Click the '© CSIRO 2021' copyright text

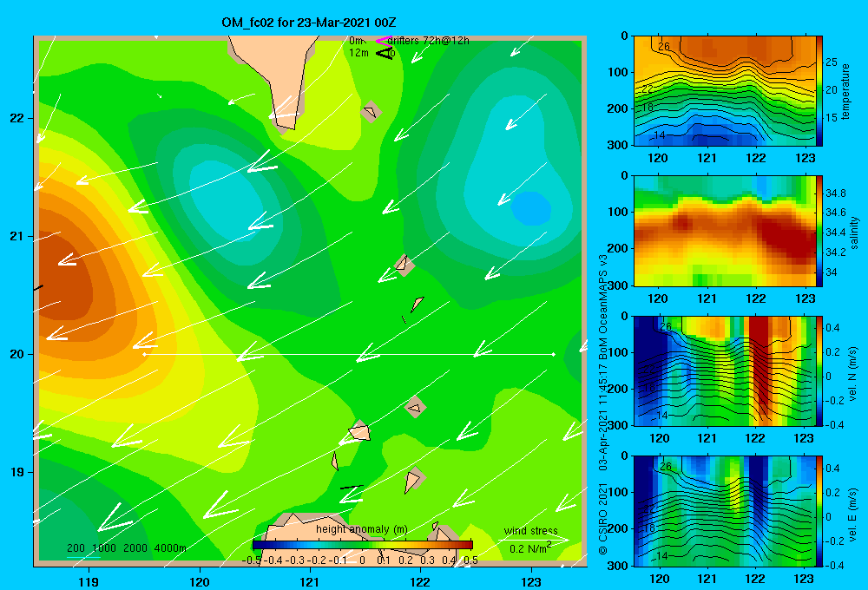[x=603, y=519]
